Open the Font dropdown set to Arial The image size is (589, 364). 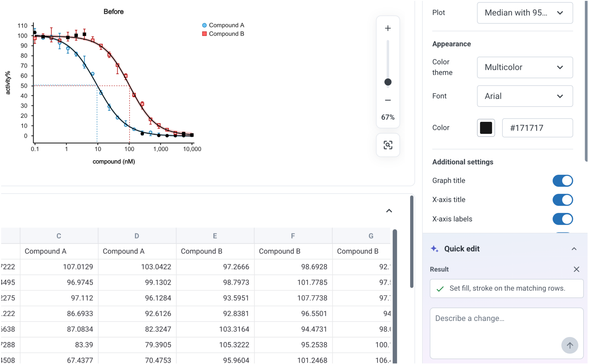tap(525, 96)
